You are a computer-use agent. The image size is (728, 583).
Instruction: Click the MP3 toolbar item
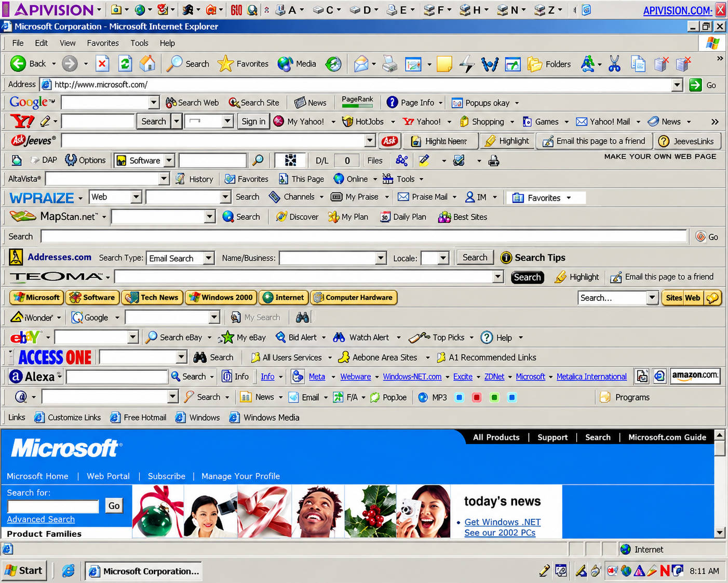pos(433,398)
